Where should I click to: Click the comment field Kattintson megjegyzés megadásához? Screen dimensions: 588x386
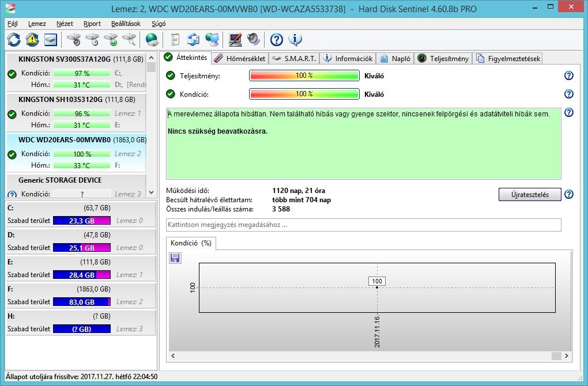[363, 225]
